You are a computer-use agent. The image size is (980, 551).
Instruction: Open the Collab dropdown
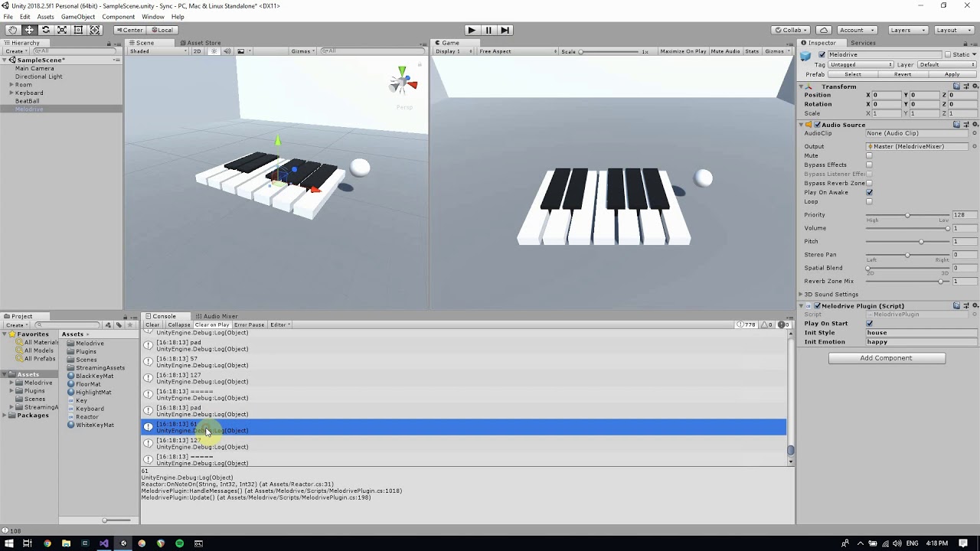click(791, 30)
